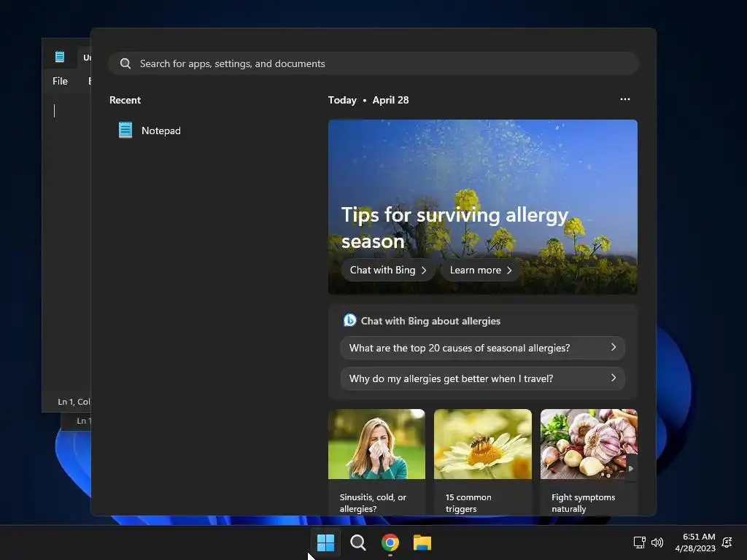The width and height of the screenshot is (747, 560).
Task: Click the Windows Start button on taskbar
Action: [326, 542]
